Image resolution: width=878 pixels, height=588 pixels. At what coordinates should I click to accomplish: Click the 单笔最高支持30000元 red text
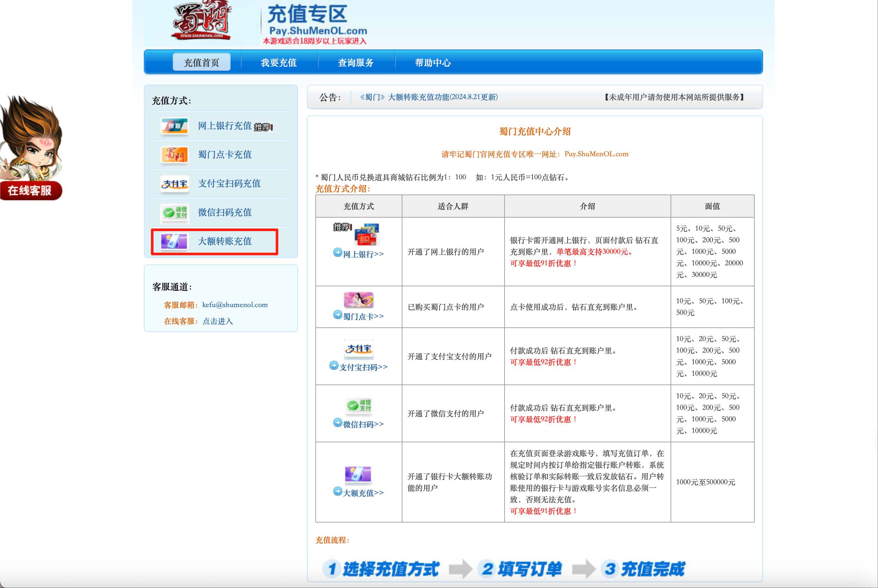595,252
